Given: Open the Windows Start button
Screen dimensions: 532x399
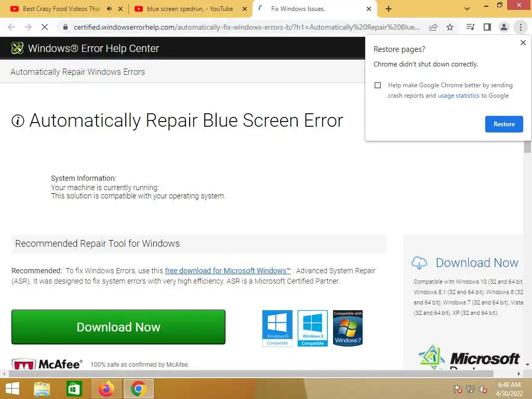Looking at the screenshot, I should coord(12,389).
